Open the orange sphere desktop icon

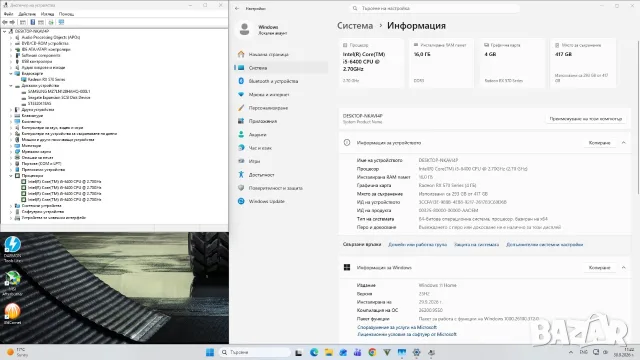click(13, 314)
